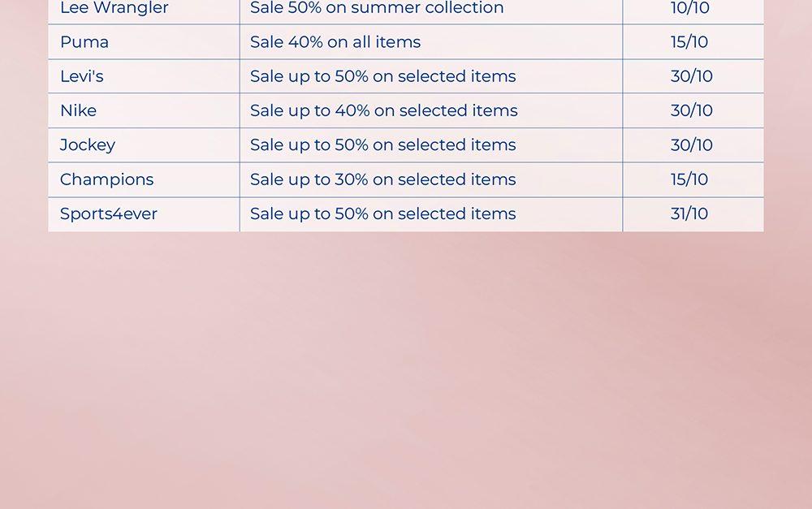Select Nike's 40% selected items offer

tap(383, 110)
